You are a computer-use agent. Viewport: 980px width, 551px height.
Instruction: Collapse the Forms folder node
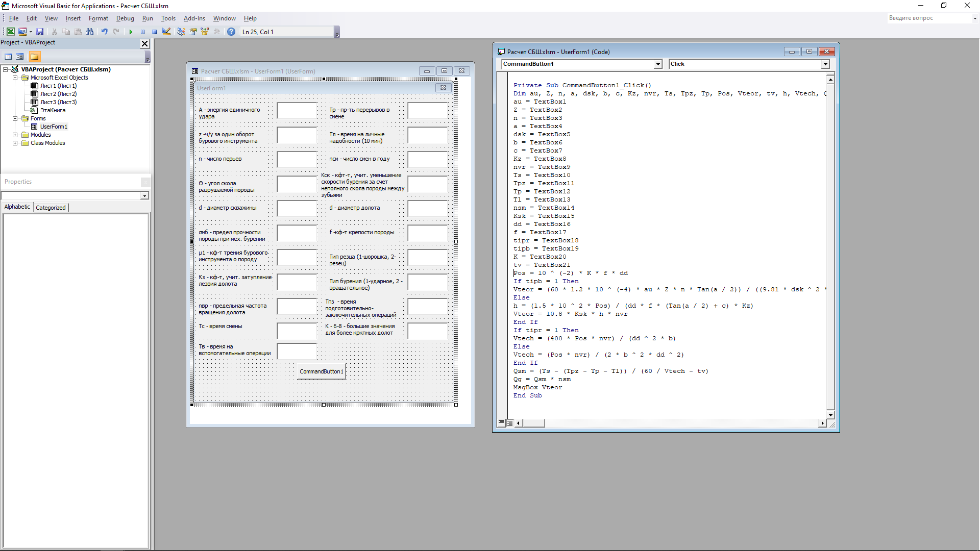[x=15, y=118]
